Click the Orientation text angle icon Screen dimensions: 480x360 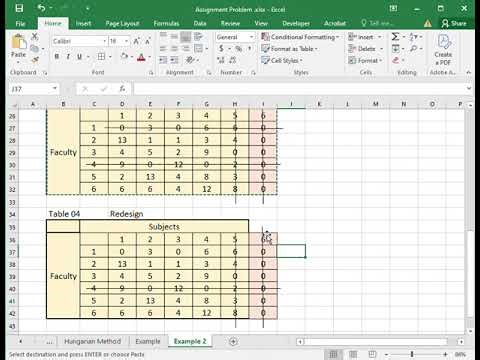tap(190, 60)
